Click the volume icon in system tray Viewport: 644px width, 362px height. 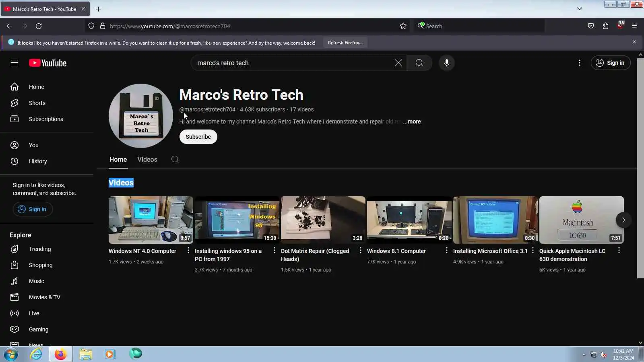coord(603,354)
